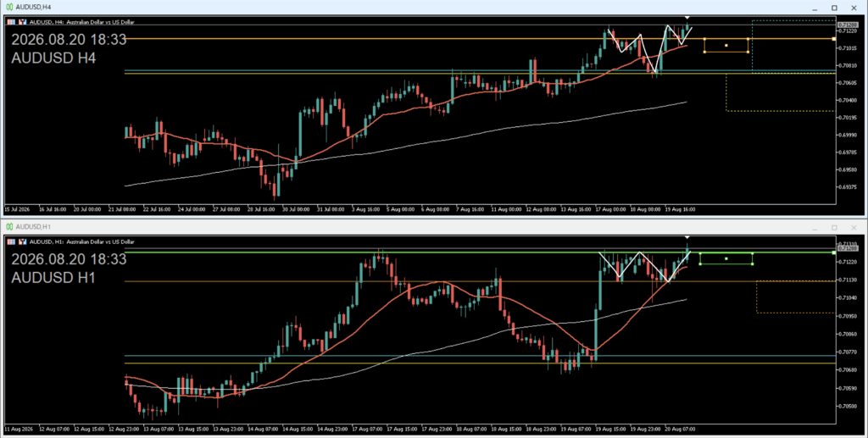Select center handle of green rectangle on H1 chart
The height and width of the screenshot is (438, 868).
[726, 258]
